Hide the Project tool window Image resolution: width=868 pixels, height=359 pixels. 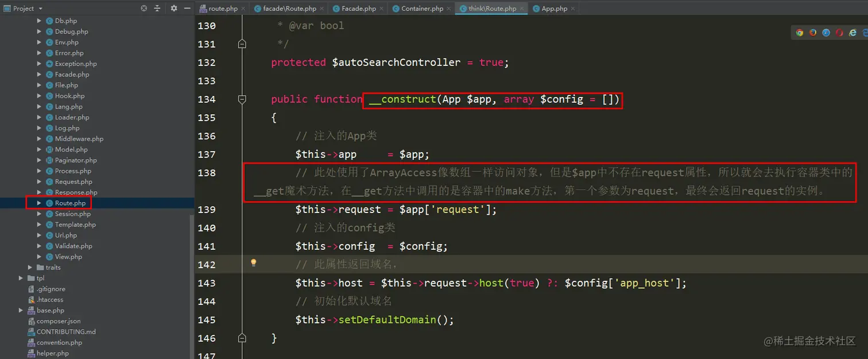pyautogui.click(x=188, y=9)
